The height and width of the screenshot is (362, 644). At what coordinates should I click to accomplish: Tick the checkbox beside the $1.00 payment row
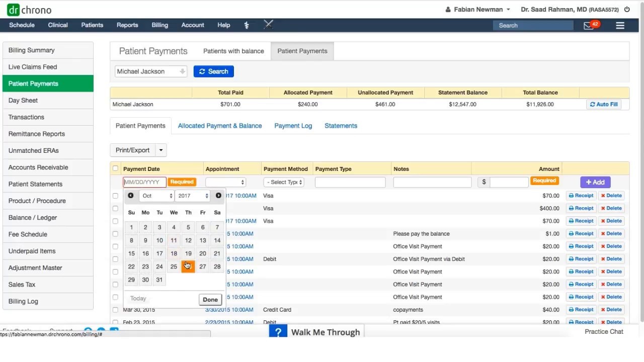(x=115, y=233)
